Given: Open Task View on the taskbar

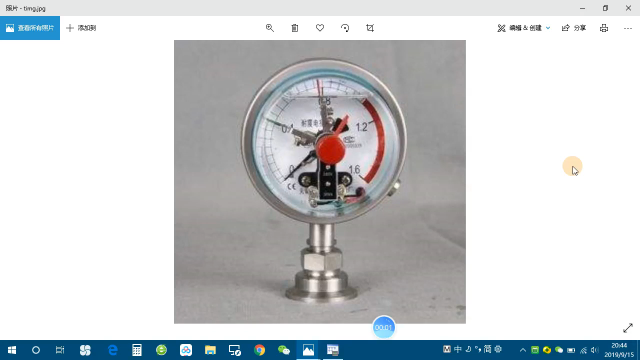Looking at the screenshot, I should [60, 350].
